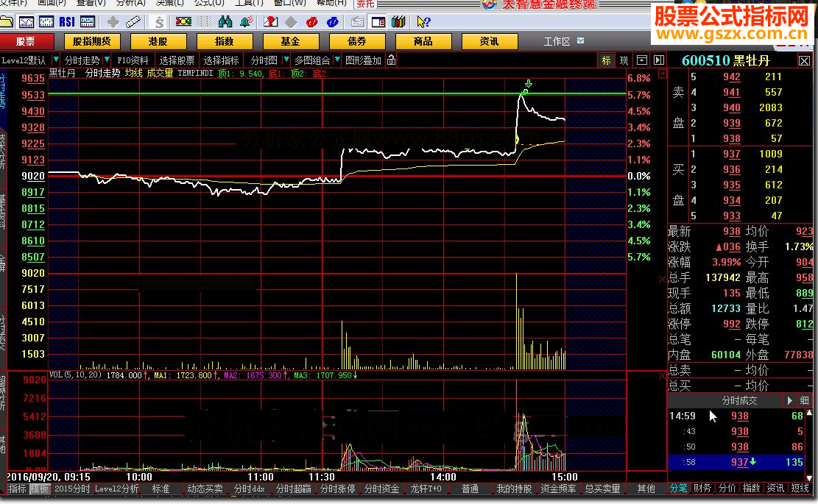This screenshot has width=818, height=504.
Task: Expand the 多图组合 dropdown arrow
Action: click(x=337, y=60)
